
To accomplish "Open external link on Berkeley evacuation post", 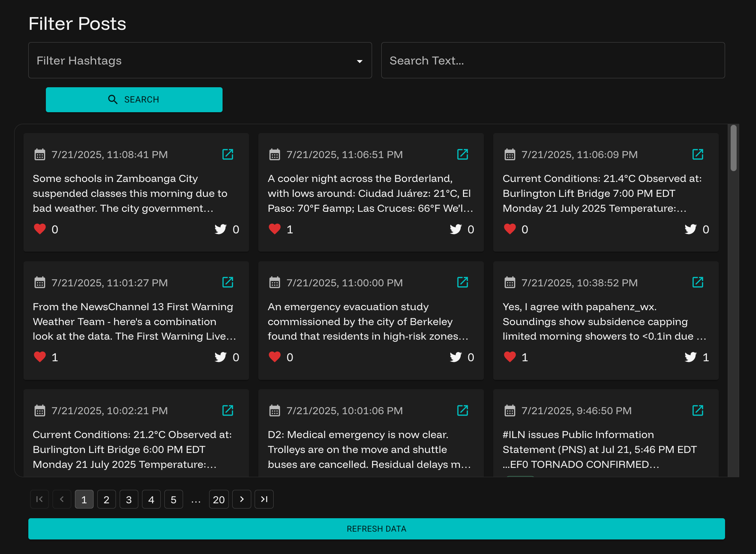I will 462,282.
